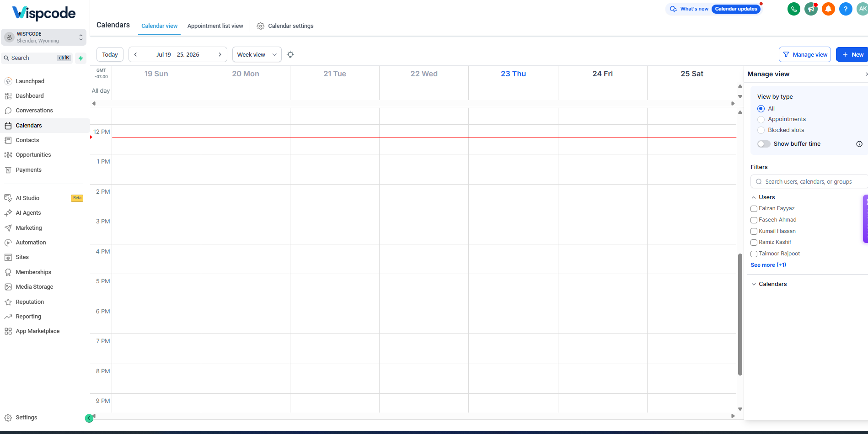This screenshot has width=868, height=434.
Task: Collapse the sidebar with the green arrow
Action: 89,418
